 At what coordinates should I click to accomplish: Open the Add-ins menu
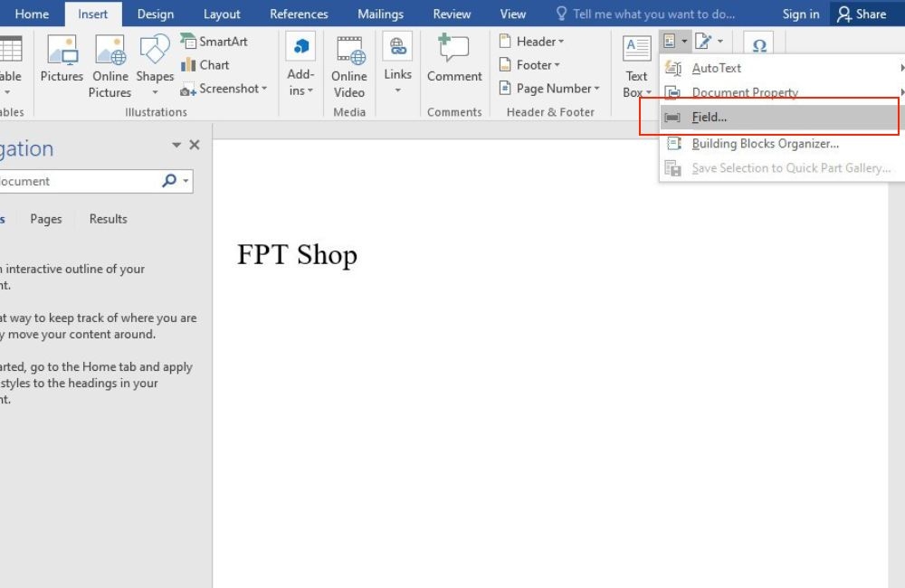(x=300, y=66)
